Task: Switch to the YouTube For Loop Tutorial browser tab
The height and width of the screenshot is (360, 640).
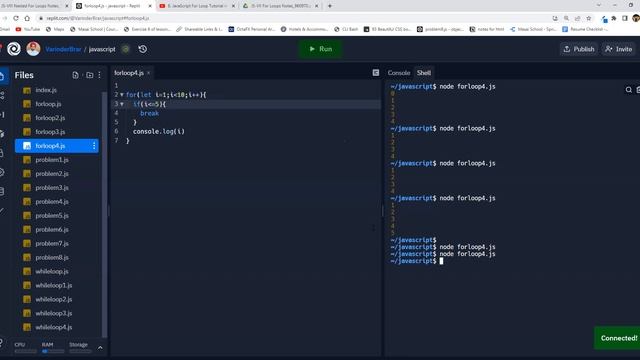Action: 197,6
